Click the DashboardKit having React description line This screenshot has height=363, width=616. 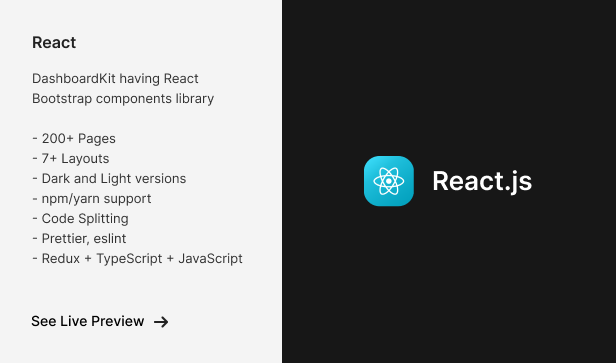tap(115, 79)
